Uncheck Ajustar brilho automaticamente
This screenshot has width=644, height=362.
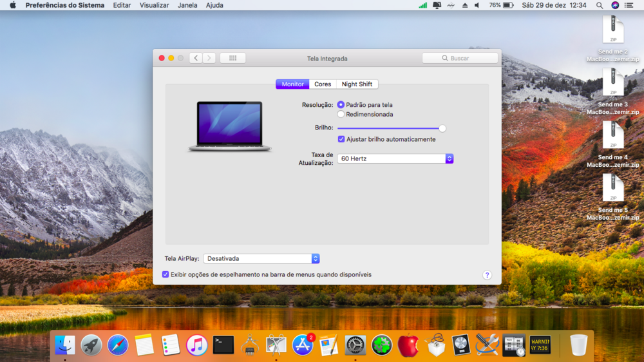(x=341, y=139)
